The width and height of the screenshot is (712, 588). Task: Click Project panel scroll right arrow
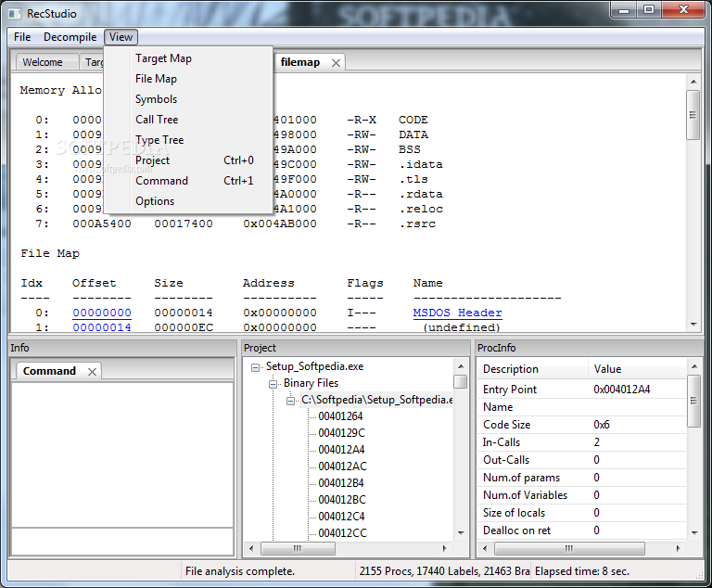pyautogui.click(x=445, y=548)
